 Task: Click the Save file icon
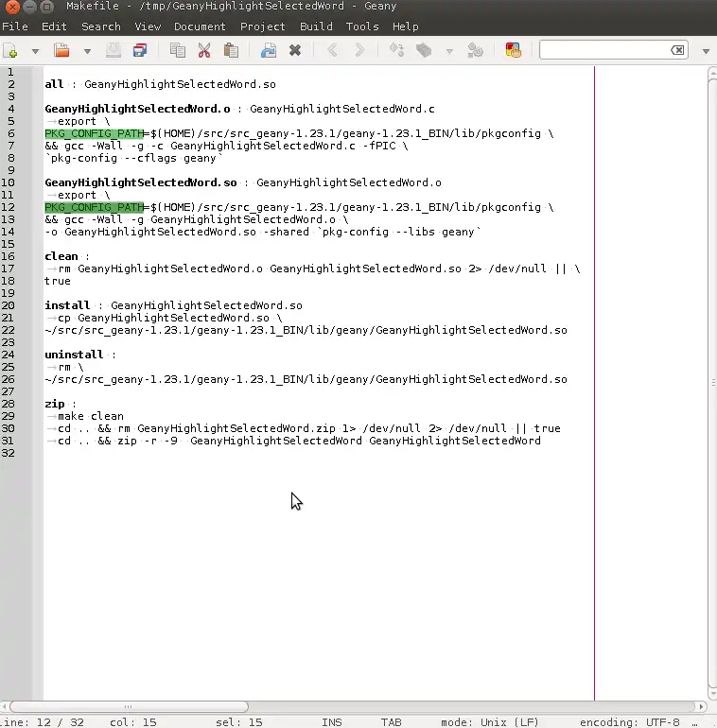[x=114, y=50]
